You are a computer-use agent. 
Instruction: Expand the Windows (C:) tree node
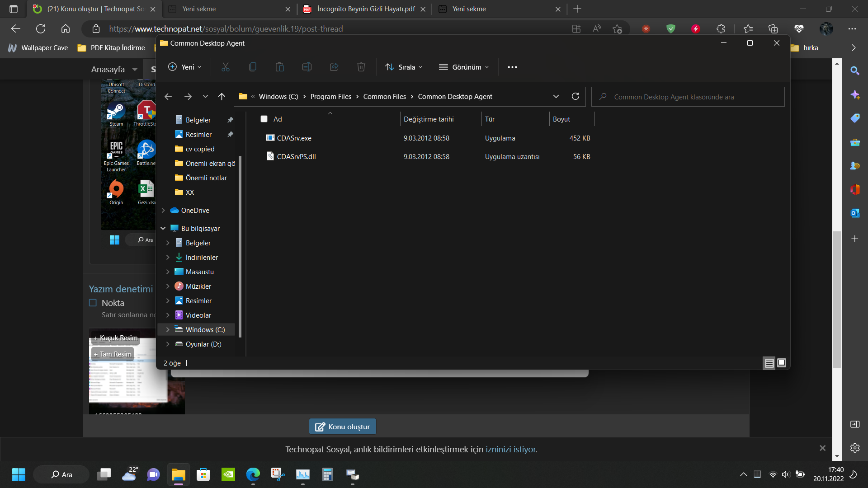click(x=168, y=330)
